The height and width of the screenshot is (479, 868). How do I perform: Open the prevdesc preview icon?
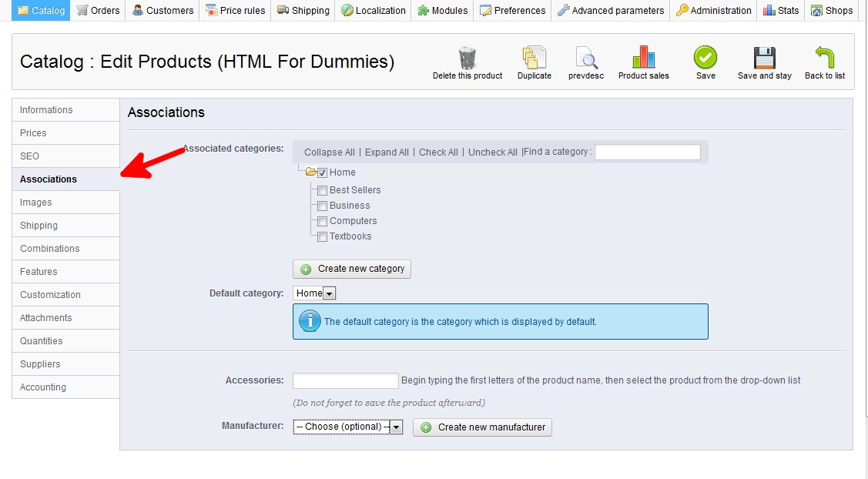[x=586, y=59]
